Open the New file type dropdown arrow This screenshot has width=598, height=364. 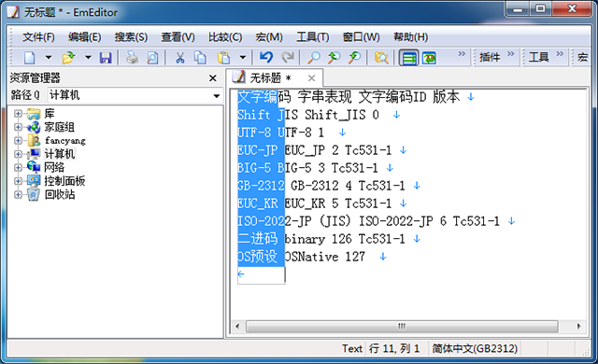49,58
